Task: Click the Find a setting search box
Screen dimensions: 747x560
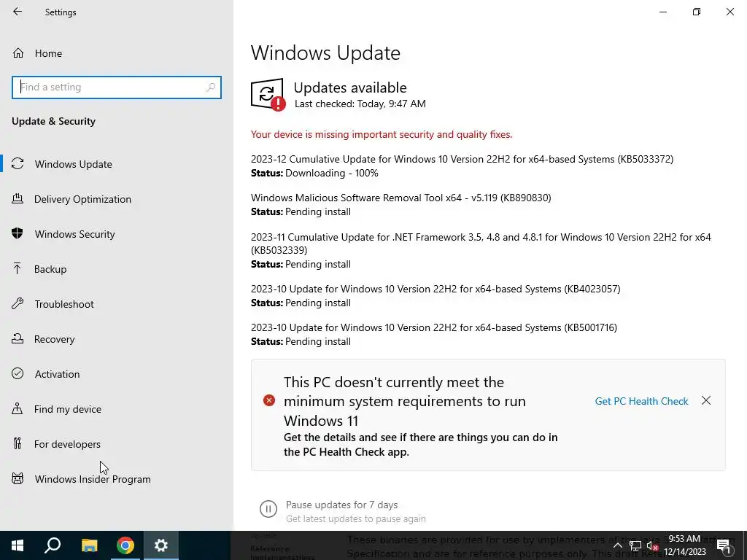Action: (117, 87)
